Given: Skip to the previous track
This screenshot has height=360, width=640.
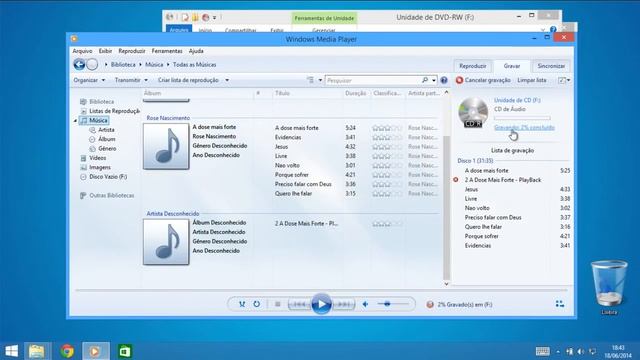Looking at the screenshot, I should 300,304.
